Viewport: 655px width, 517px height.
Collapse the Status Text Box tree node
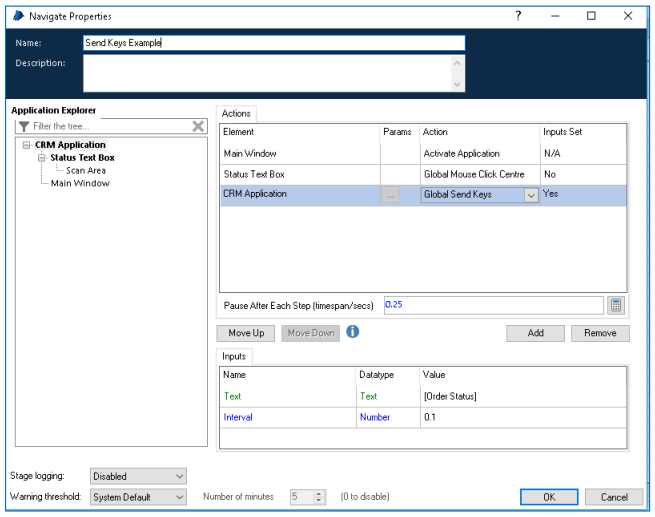[x=41, y=158]
